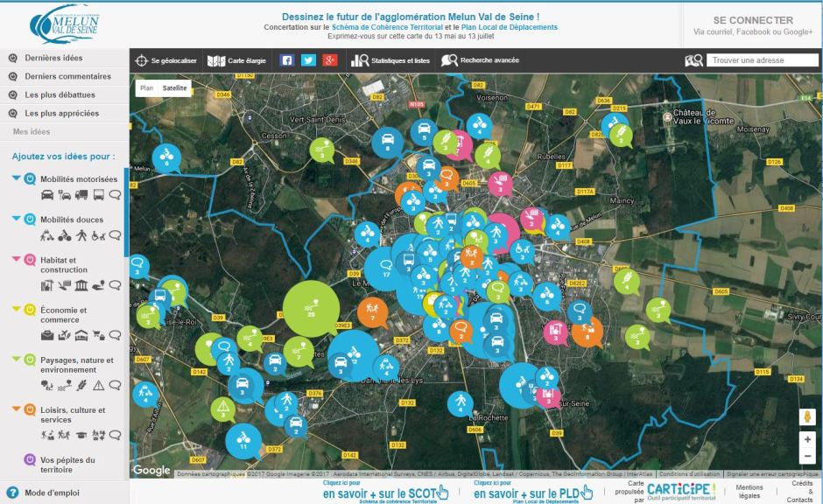Screen dimensions: 823x504
Task: Click the Facebook share icon
Action: click(286, 60)
